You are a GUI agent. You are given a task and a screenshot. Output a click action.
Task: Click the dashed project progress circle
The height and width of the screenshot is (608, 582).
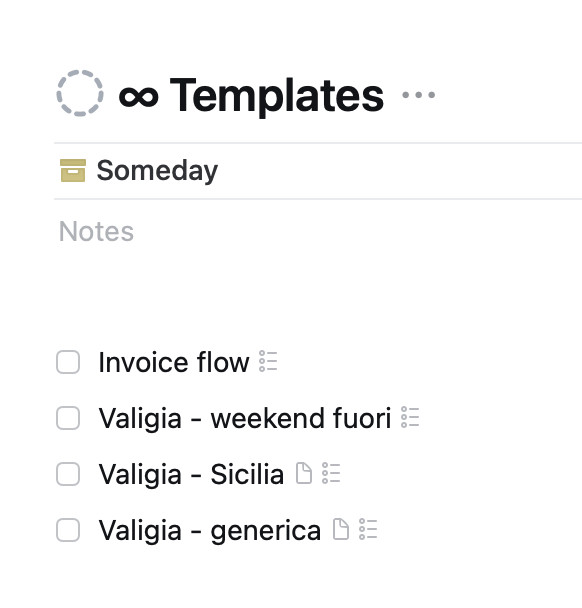[80, 93]
